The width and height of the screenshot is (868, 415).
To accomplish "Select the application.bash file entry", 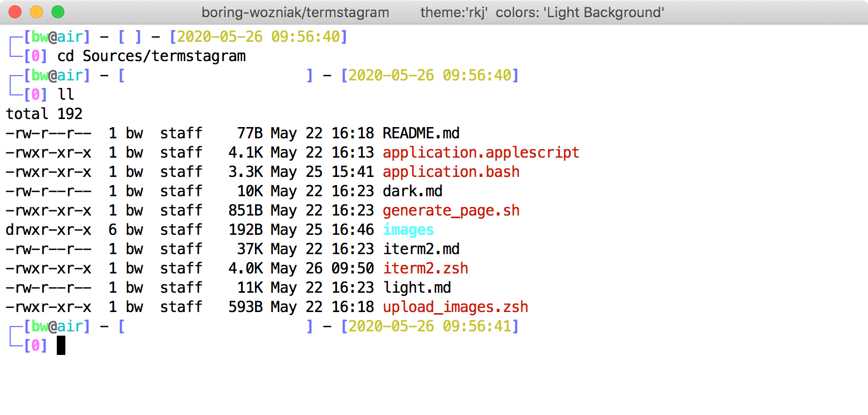I will coord(451,172).
